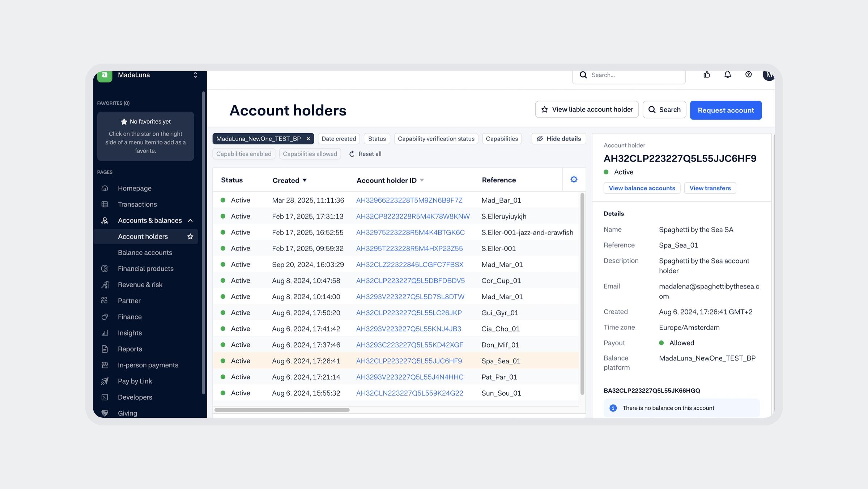Open the table column settings gear
This screenshot has height=489, width=868.
click(x=574, y=179)
